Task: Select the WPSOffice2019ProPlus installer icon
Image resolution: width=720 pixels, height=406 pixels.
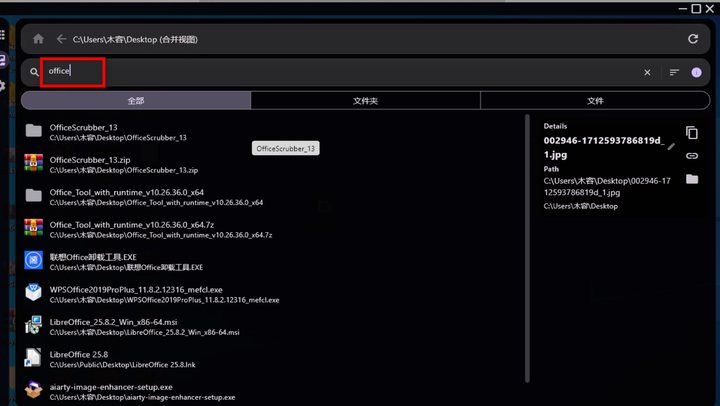Action: coord(34,293)
